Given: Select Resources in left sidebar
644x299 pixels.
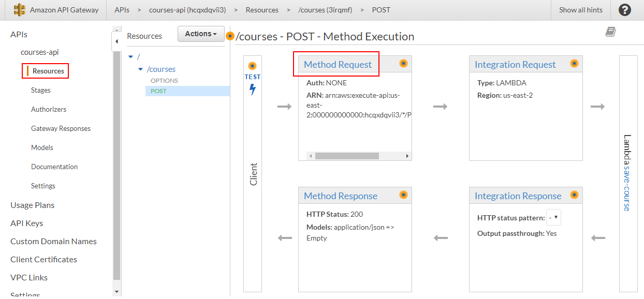Looking at the screenshot, I should (48, 71).
